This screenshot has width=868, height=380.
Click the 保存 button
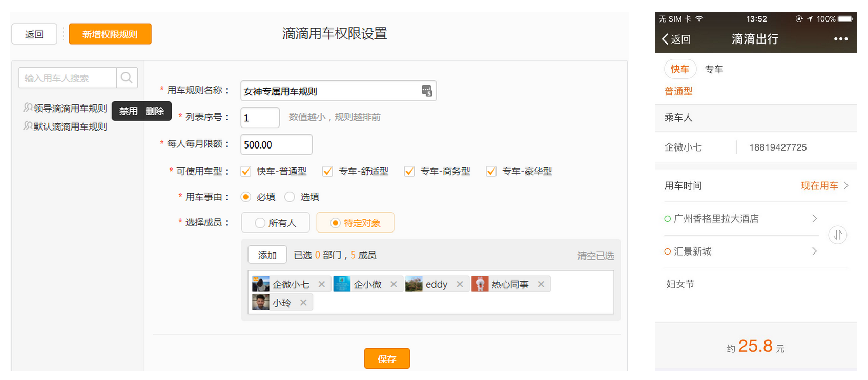coord(387,358)
